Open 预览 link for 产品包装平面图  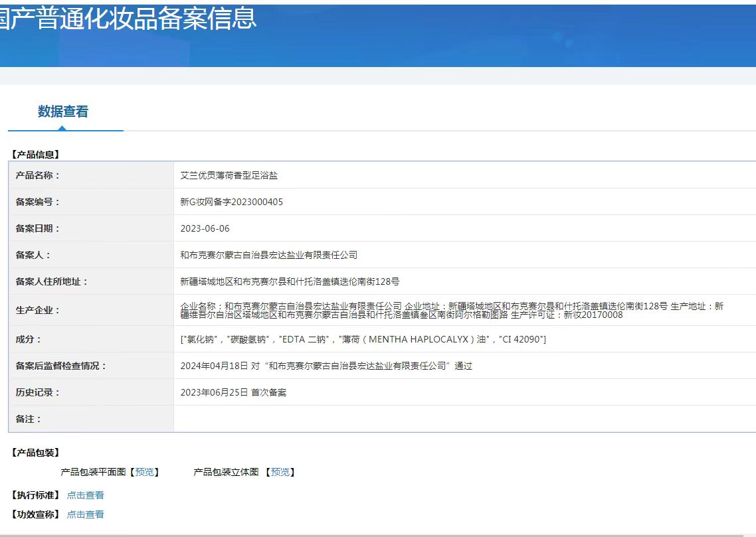(144, 472)
